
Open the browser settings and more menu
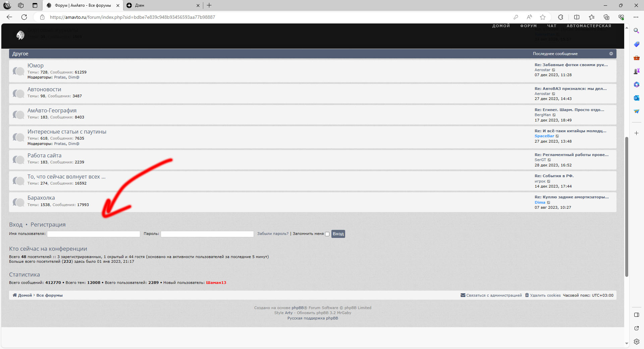click(636, 17)
